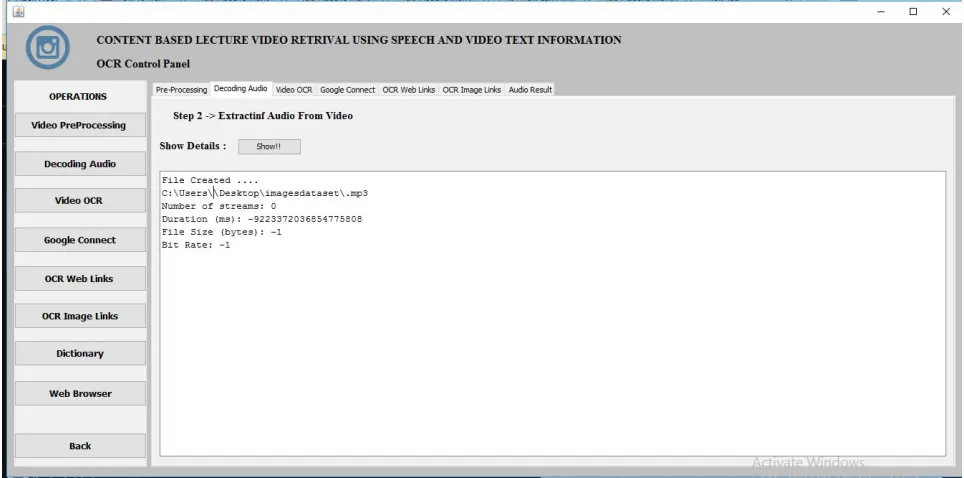
Task: Click the 'Number of streams: 0' line
Action: [x=219, y=206]
